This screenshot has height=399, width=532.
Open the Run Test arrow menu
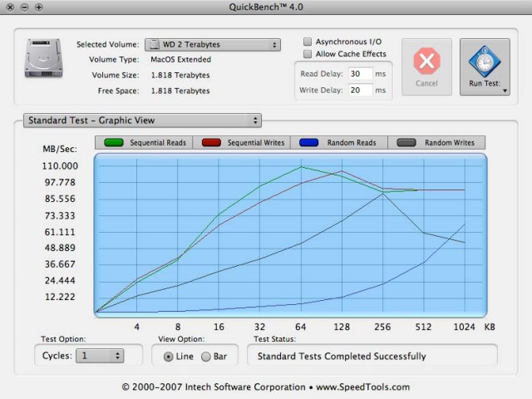[x=505, y=91]
